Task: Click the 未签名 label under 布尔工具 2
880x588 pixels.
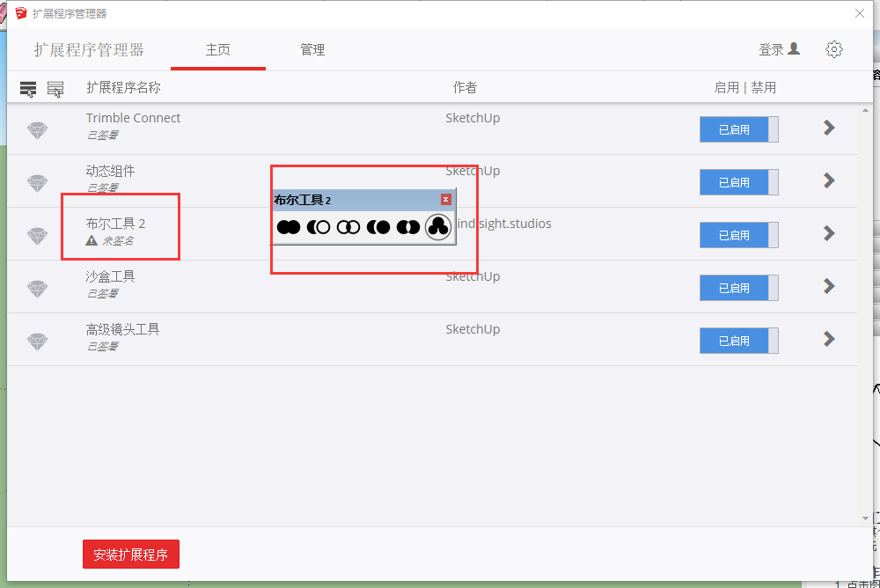Action: [x=118, y=241]
